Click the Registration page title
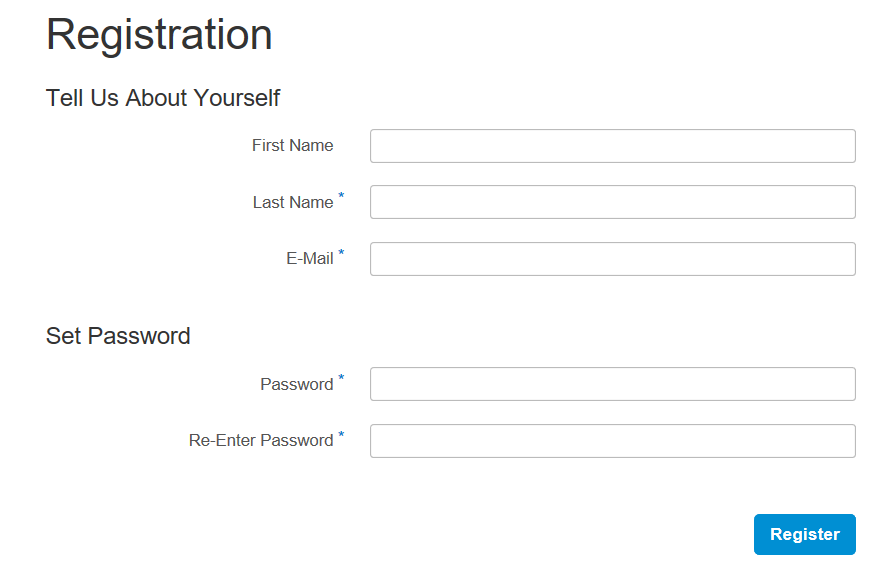 point(159,35)
